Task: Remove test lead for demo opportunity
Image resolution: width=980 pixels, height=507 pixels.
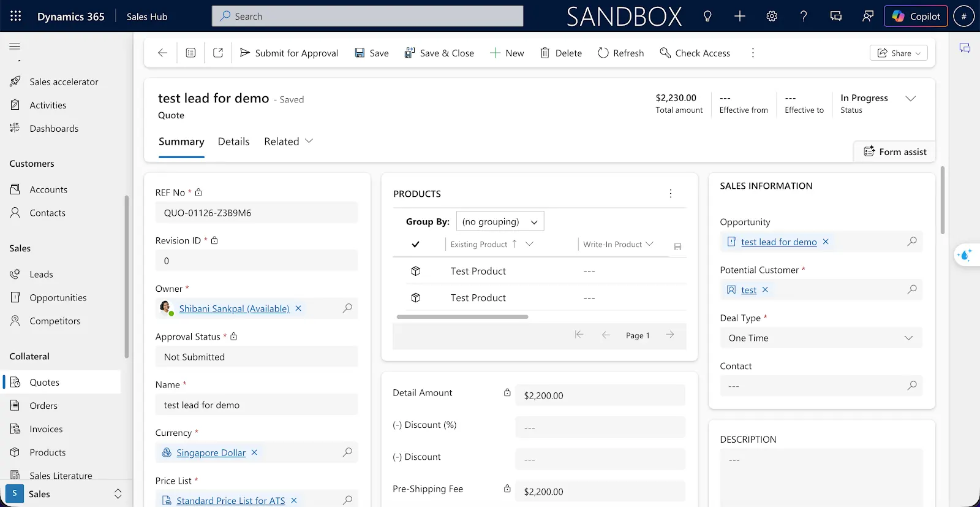Action: (x=826, y=242)
